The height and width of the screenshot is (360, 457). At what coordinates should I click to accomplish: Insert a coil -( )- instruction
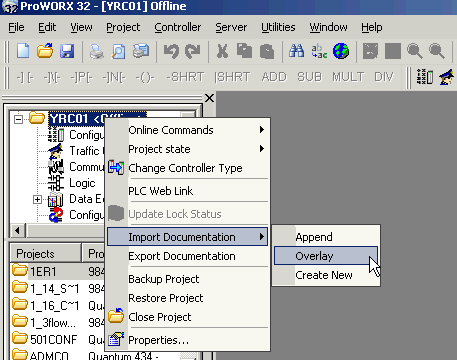pos(145,77)
